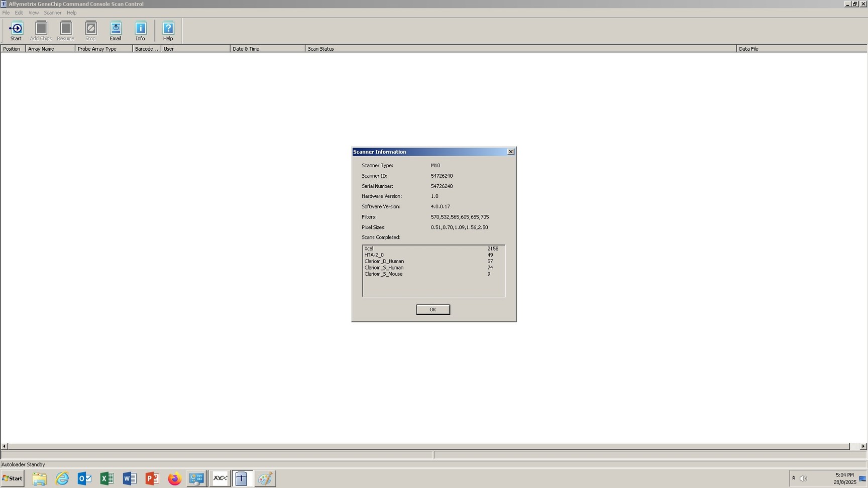The image size is (868, 488).
Task: Open the Help menu in menu bar
Action: tap(72, 13)
